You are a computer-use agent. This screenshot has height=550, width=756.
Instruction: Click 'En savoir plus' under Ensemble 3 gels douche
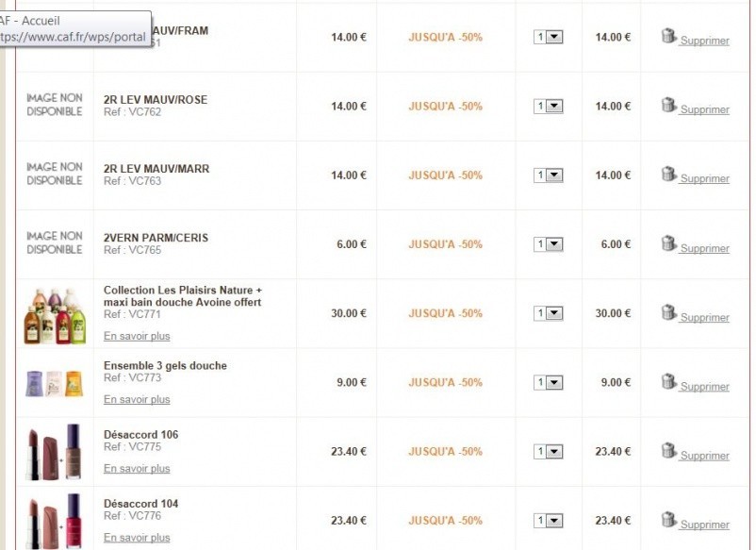[137, 400]
